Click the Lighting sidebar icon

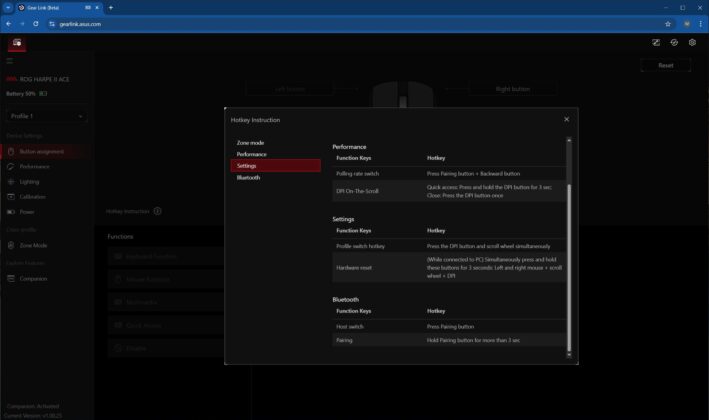pos(11,182)
